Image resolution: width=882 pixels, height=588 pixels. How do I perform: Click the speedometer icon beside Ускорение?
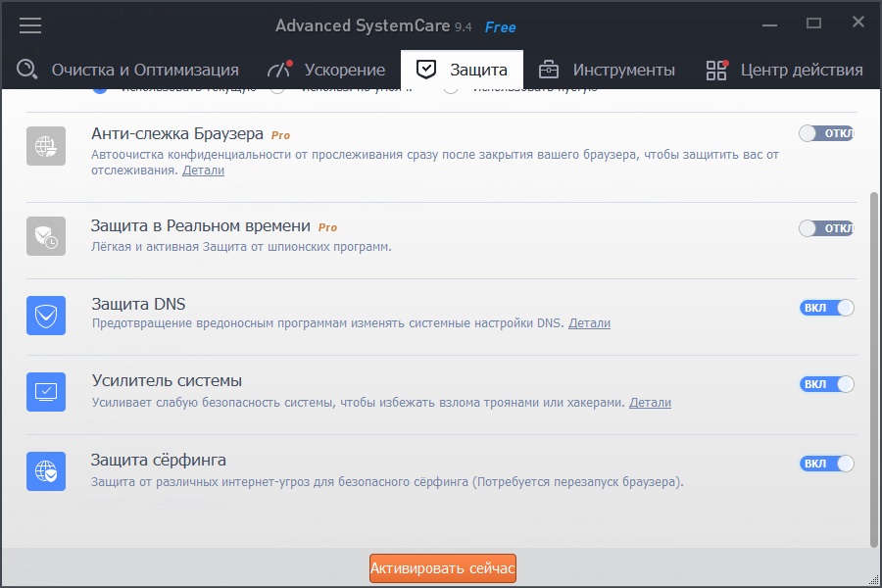[279, 69]
